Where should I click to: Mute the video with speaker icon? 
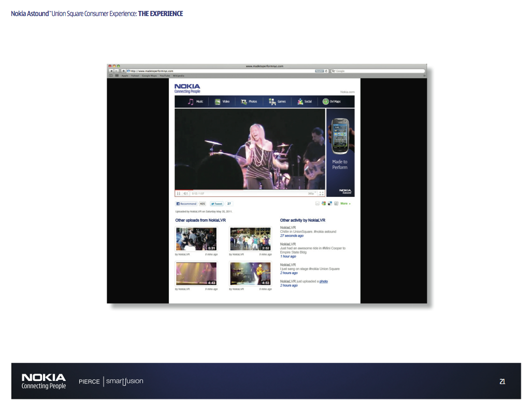click(x=185, y=193)
